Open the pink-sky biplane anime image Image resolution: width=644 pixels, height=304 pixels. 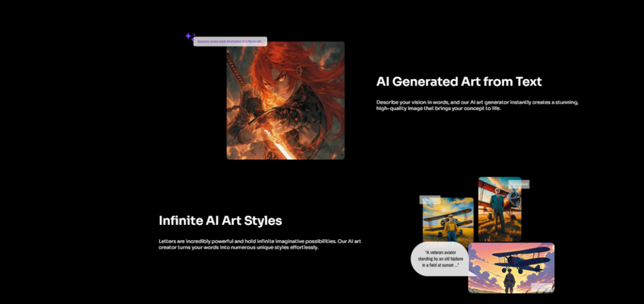[x=511, y=268]
